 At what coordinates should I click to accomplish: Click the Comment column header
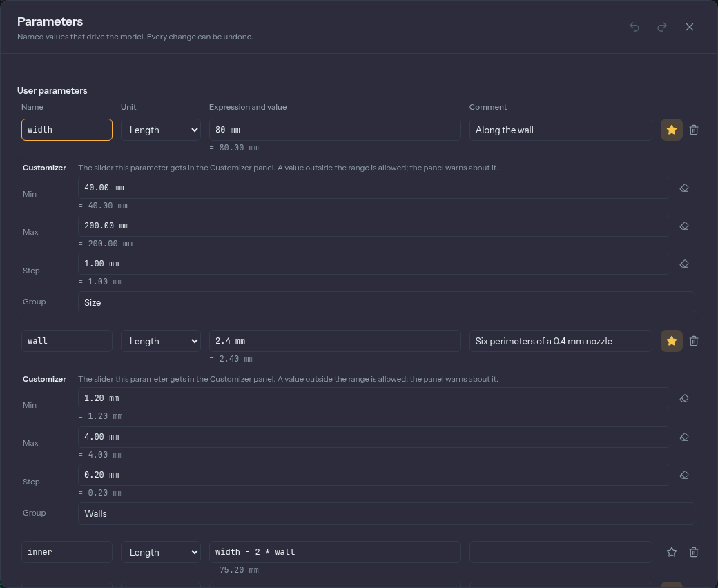(487, 107)
